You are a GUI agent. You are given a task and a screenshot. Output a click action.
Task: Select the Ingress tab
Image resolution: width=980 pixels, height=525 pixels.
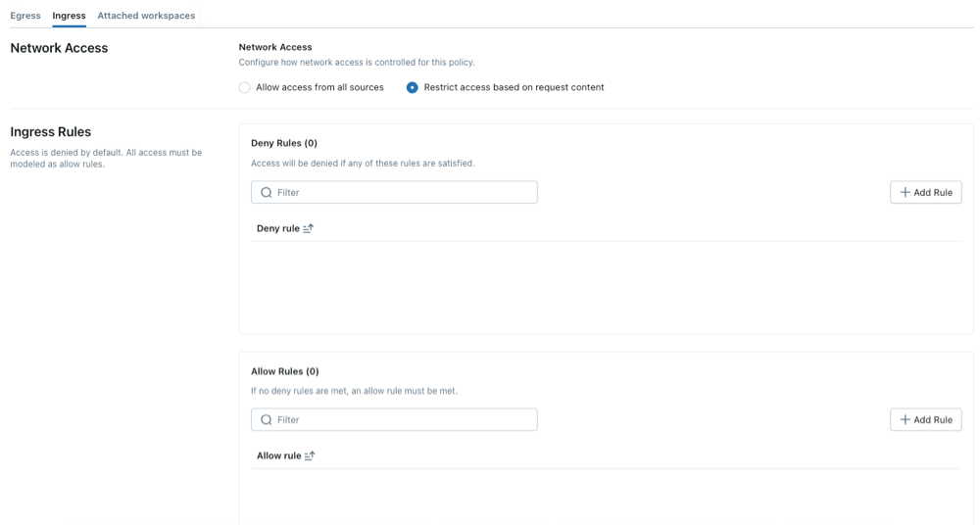[x=69, y=16]
